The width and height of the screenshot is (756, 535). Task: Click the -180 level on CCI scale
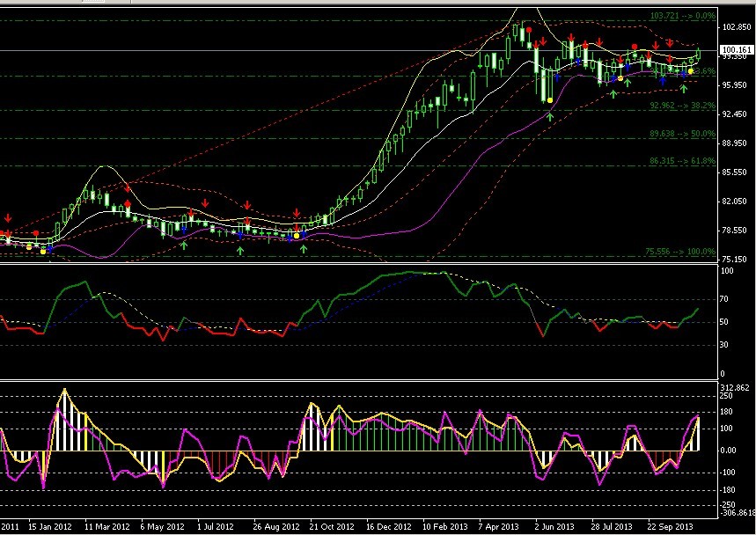coord(727,491)
